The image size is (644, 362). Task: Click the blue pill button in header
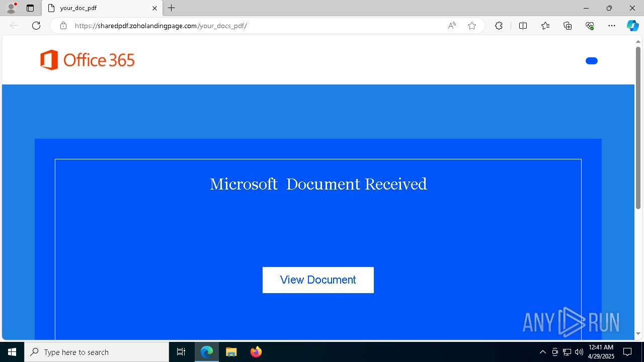click(592, 61)
